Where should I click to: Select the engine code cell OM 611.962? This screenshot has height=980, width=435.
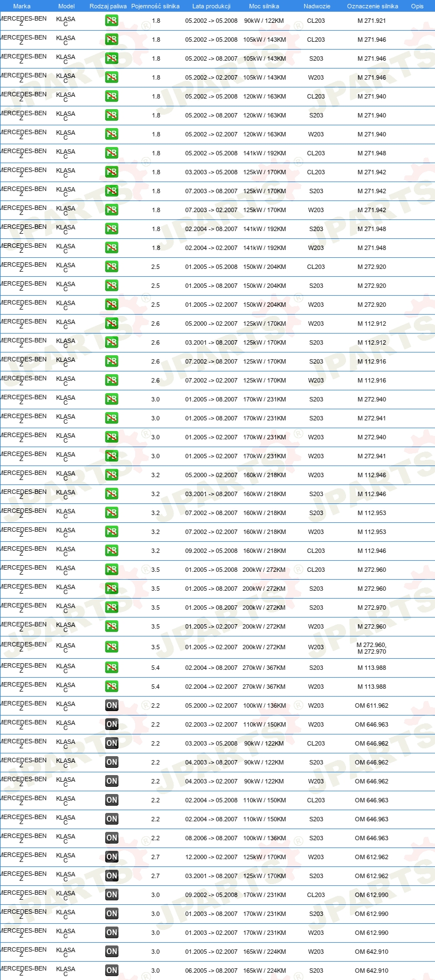(372, 705)
